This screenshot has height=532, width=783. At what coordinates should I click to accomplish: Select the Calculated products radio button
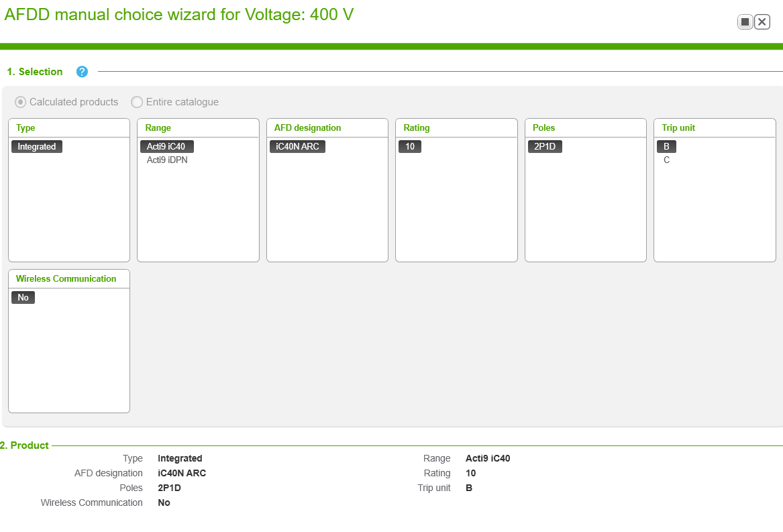tap(21, 102)
